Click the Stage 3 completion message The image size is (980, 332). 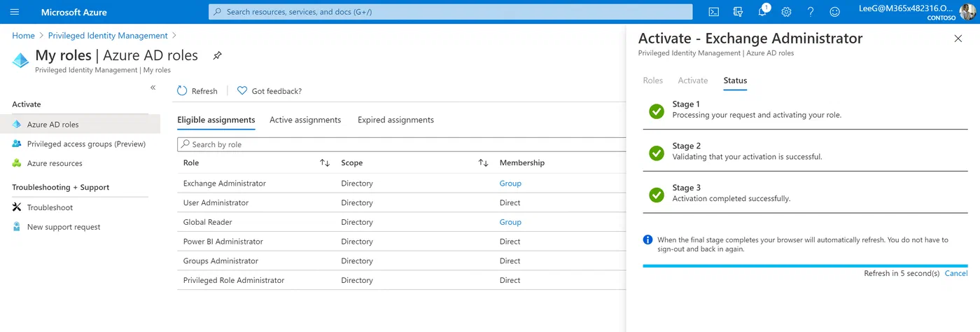point(731,199)
